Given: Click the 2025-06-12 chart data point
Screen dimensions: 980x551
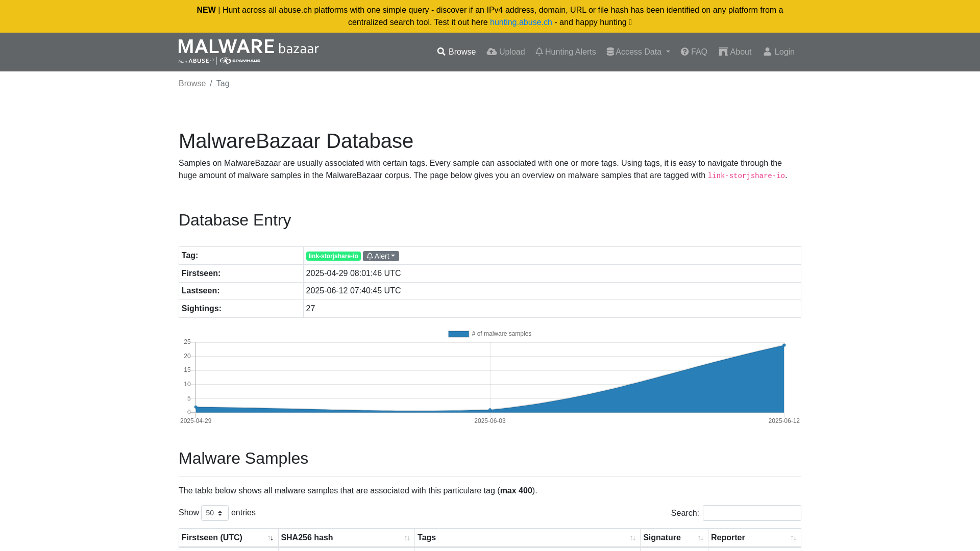Looking at the screenshot, I should tap(784, 345).
